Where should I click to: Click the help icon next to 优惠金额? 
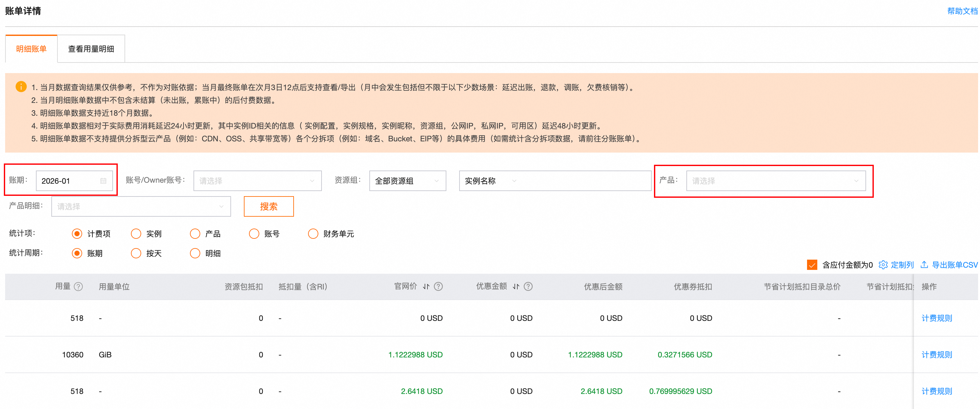528,287
